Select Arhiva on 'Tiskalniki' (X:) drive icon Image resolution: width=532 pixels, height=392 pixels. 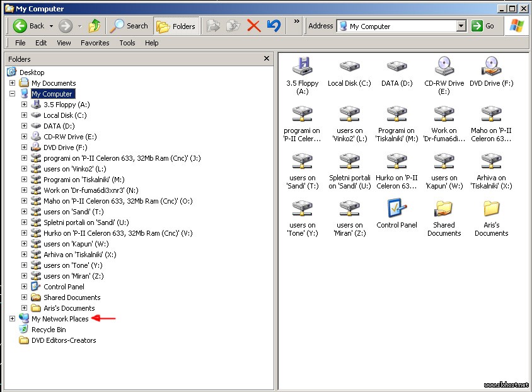(491, 171)
